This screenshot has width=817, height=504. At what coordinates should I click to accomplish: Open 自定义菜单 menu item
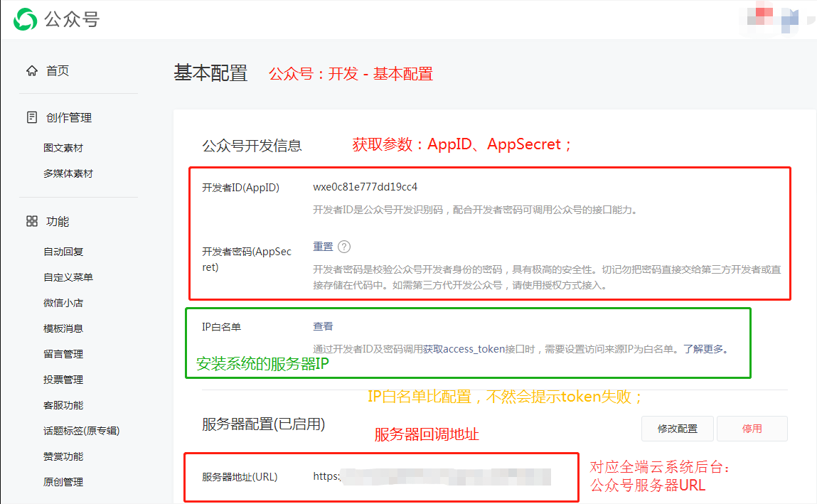tap(68, 277)
